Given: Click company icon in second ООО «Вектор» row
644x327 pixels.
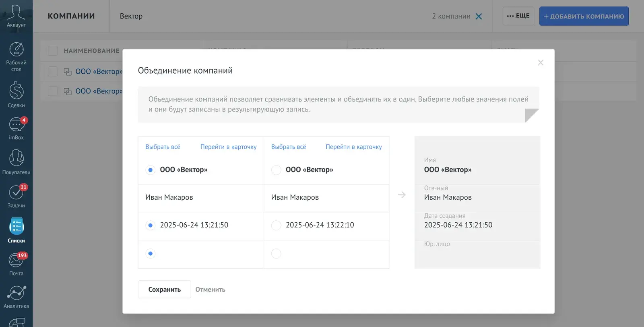Looking at the screenshot, I should coord(68,91).
